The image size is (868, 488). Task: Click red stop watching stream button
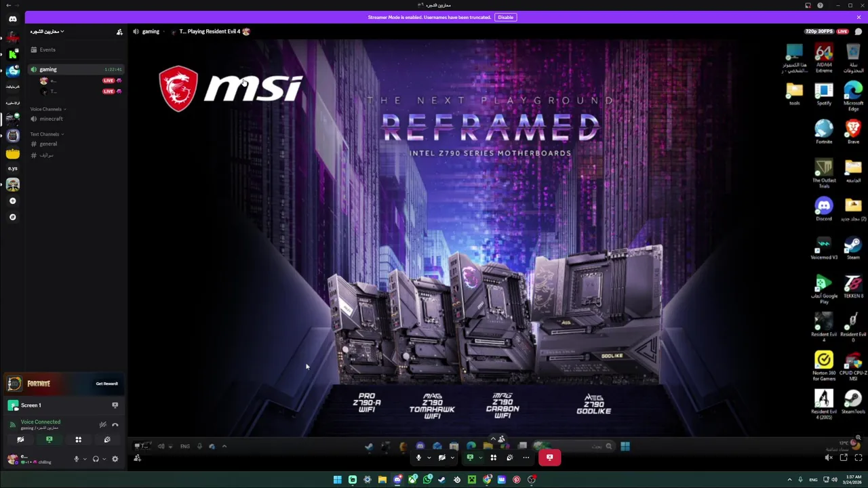[x=550, y=457]
